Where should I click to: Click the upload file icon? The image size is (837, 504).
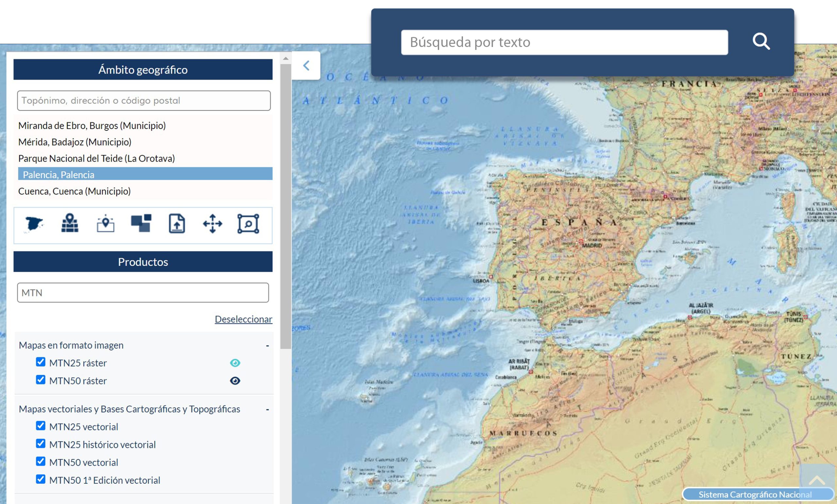click(x=177, y=224)
